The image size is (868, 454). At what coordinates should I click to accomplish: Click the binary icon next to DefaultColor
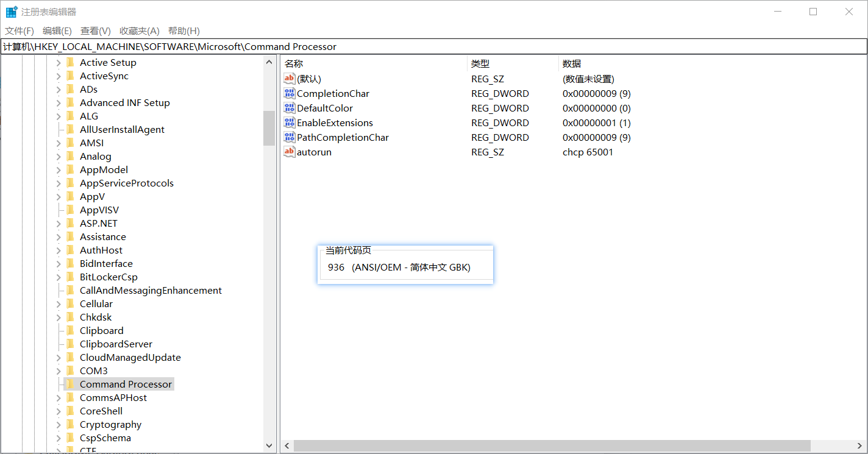(x=290, y=108)
